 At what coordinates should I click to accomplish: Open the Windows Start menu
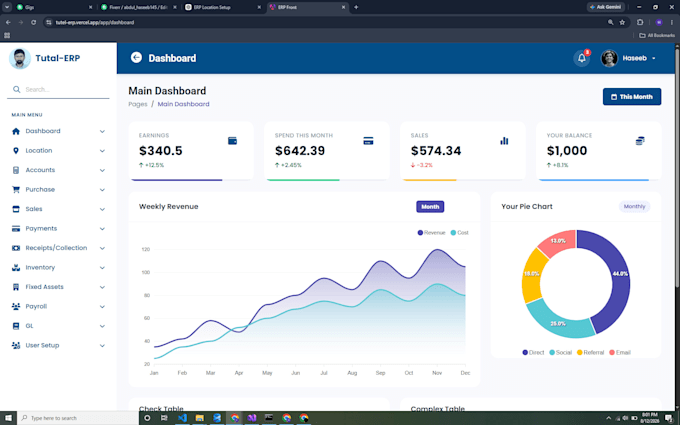8,418
